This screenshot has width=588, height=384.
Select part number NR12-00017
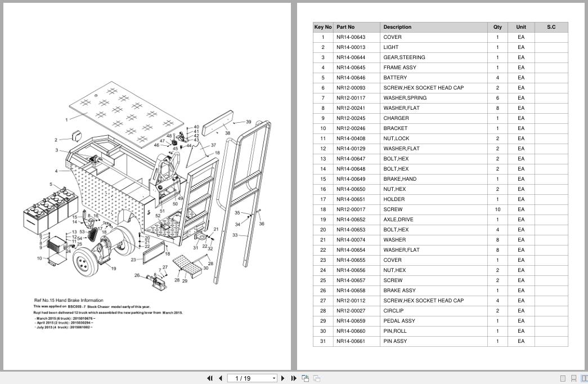[x=351, y=209]
